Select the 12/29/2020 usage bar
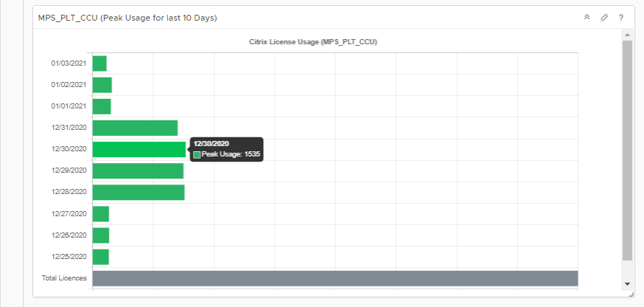The image size is (644, 307). click(138, 170)
